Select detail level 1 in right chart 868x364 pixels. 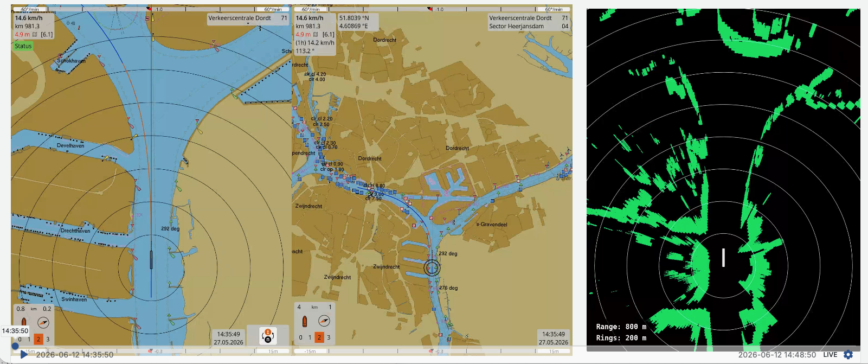tap(310, 337)
